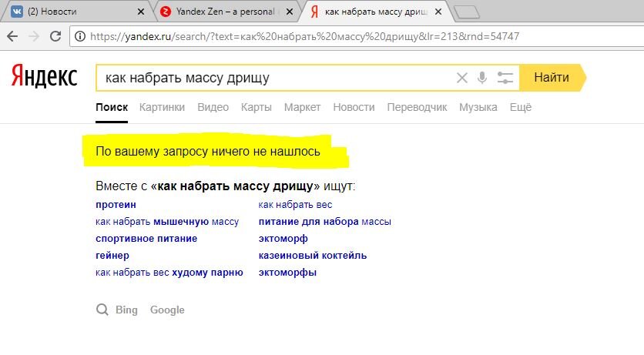644x355 pixels.
Task: Search the query on Google
Action: click(167, 310)
